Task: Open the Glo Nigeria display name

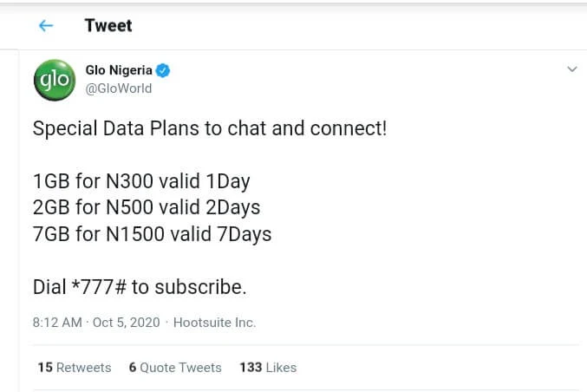Action: point(118,70)
